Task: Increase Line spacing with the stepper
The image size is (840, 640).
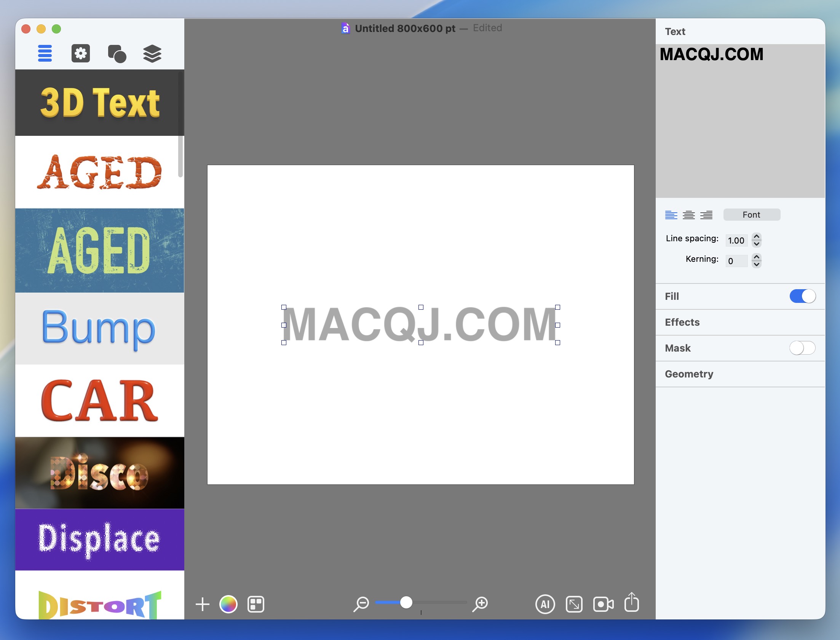Action: coord(757,237)
